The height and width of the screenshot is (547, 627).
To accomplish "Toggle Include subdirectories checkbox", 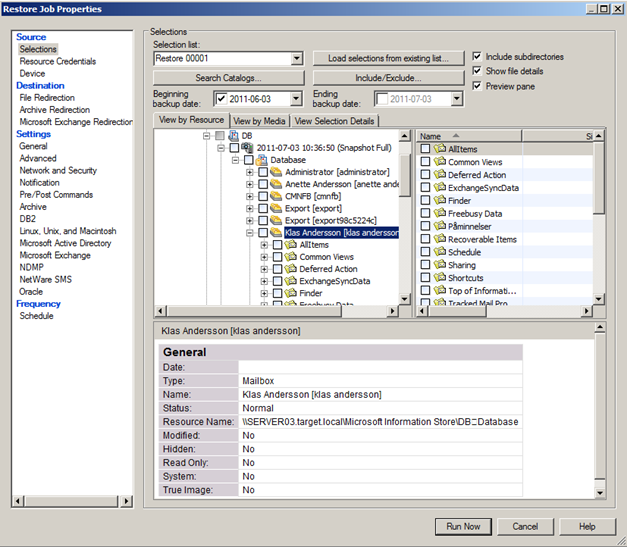I will (477, 56).
